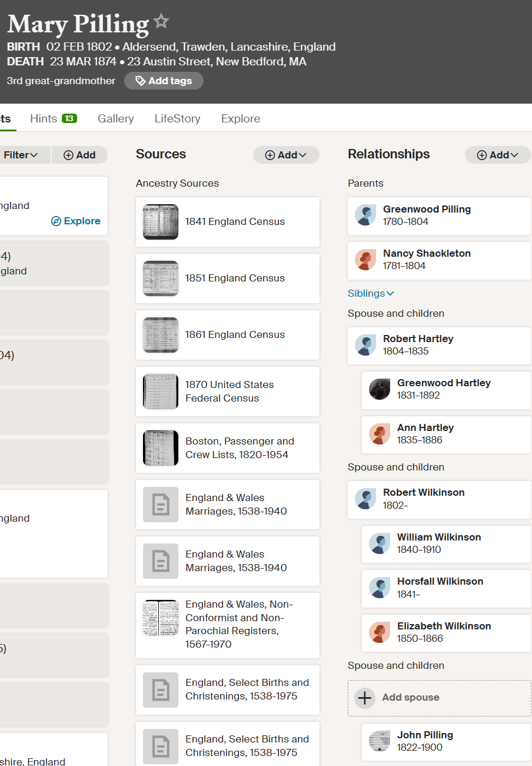Screen dimensions: 532x766
Task: Open the Sources Add dropdown
Action: tap(286, 155)
